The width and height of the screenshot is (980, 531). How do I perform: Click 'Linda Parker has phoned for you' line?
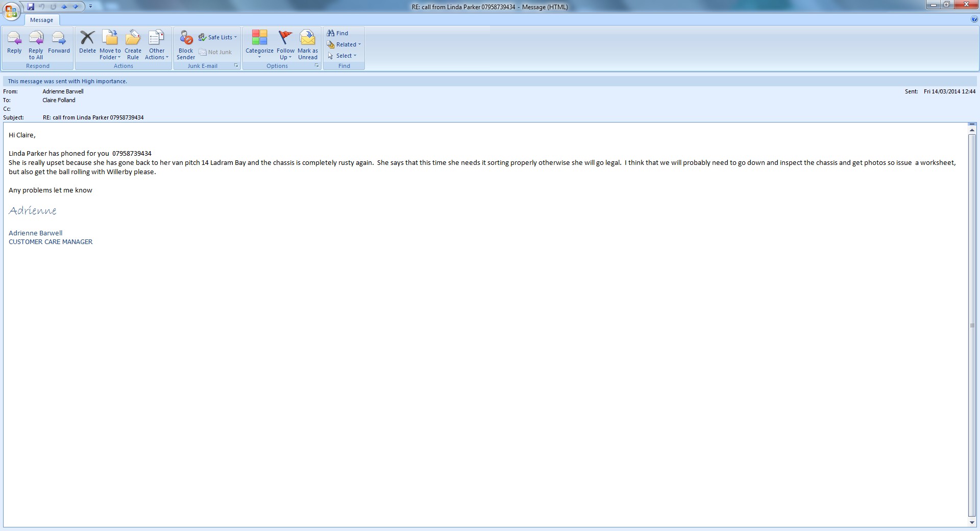pos(80,153)
